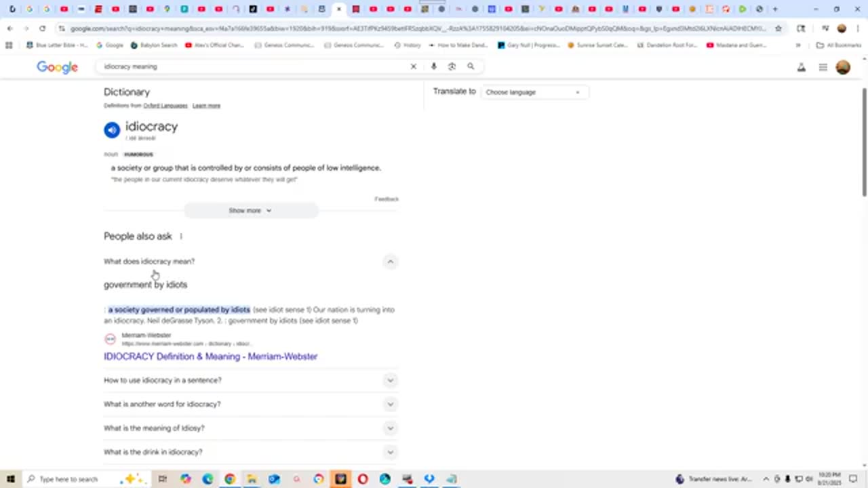Close the active Google search tab
868x488 pixels.
(x=339, y=9)
